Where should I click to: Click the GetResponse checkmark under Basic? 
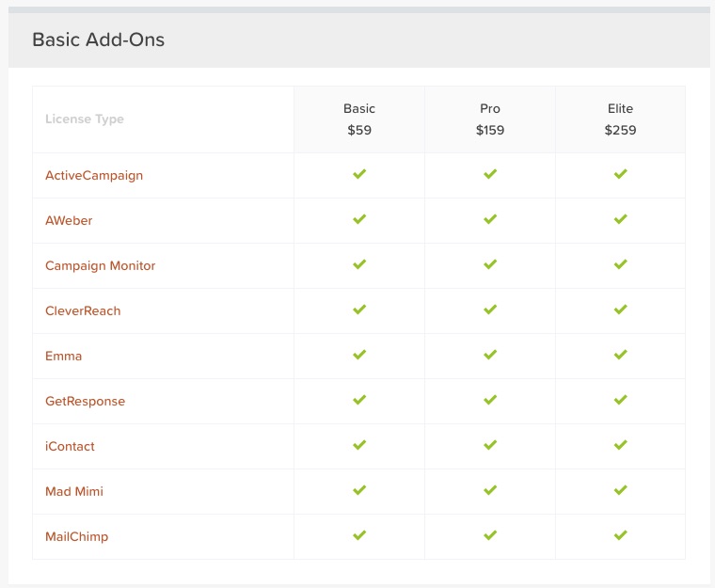coord(359,400)
